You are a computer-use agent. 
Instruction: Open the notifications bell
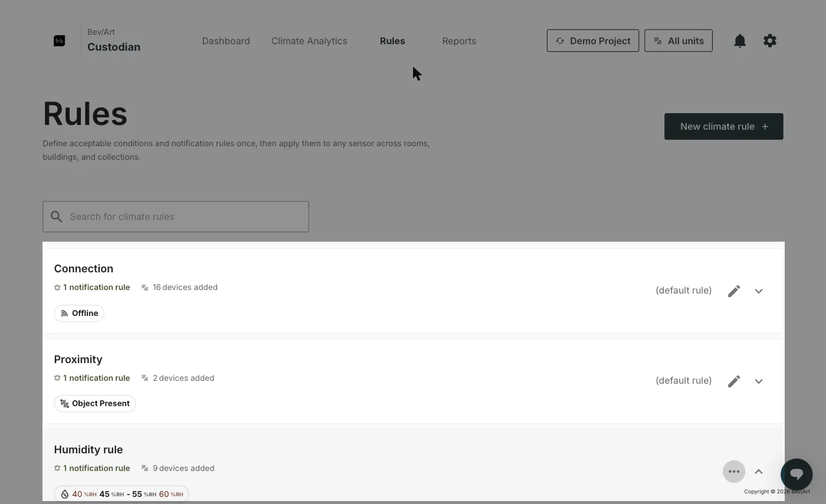[x=739, y=41]
